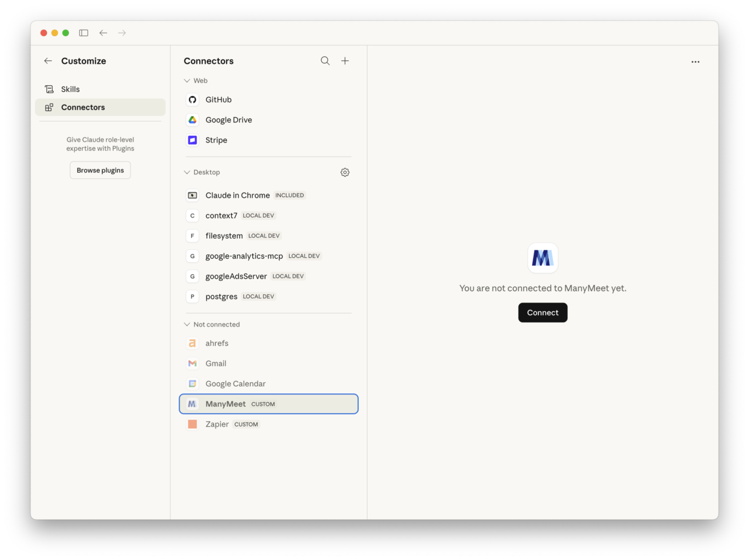Open the search for connectors
The image size is (749, 560).
click(325, 60)
